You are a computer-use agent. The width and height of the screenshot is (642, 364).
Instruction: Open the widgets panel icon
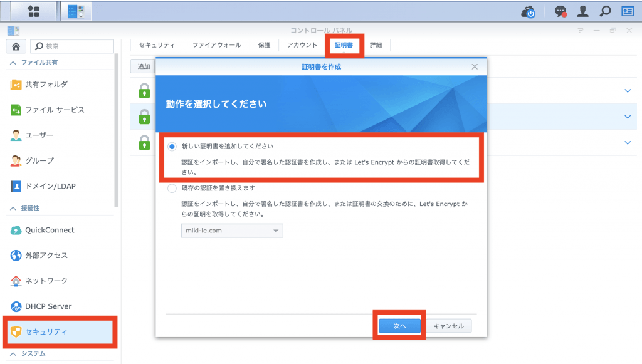[x=627, y=11]
